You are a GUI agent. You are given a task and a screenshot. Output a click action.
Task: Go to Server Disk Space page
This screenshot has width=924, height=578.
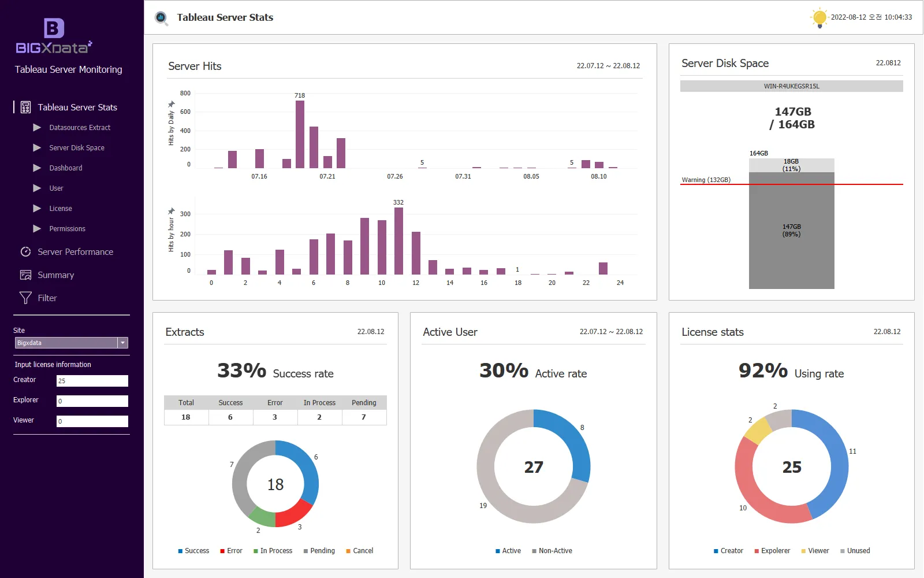(77, 147)
